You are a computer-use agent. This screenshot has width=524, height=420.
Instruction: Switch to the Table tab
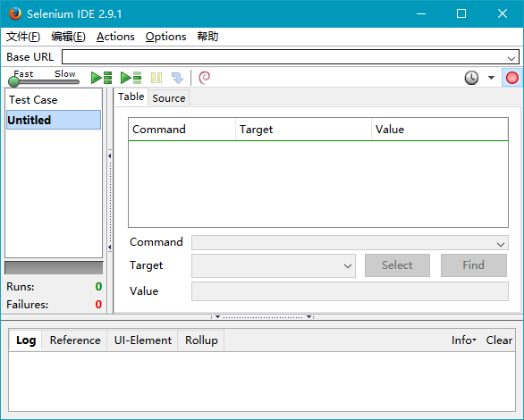click(x=131, y=97)
